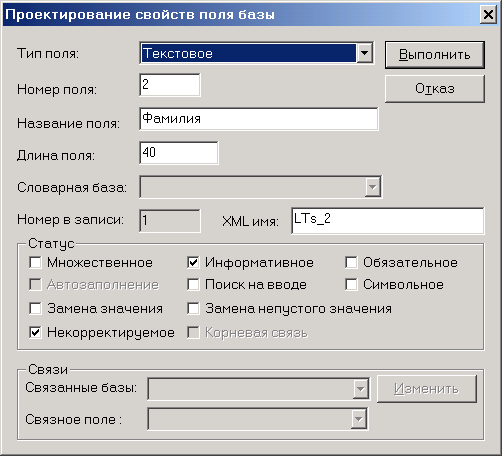Uncheck the Информативное checkbox
503x456 pixels.
[x=193, y=262]
